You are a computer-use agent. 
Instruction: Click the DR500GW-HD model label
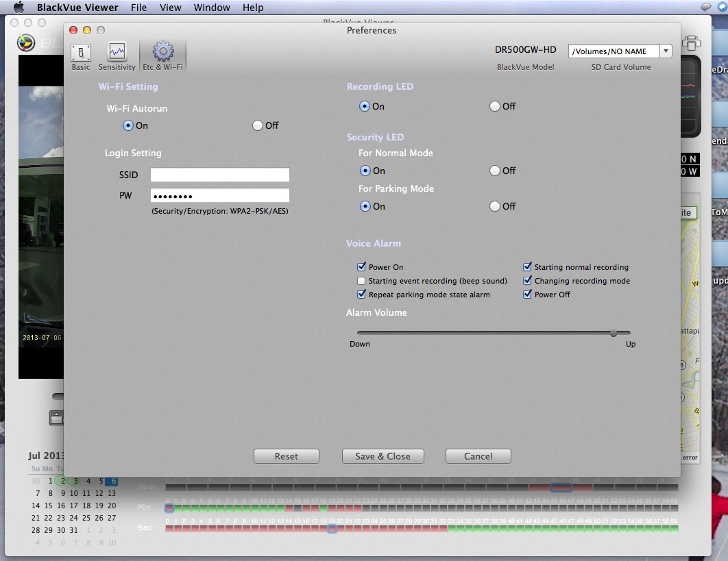(525, 49)
